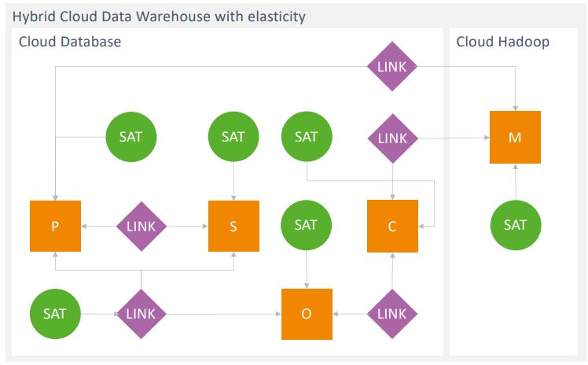Click the orange P hub square
Screen dimensions: 588x365
55,227
